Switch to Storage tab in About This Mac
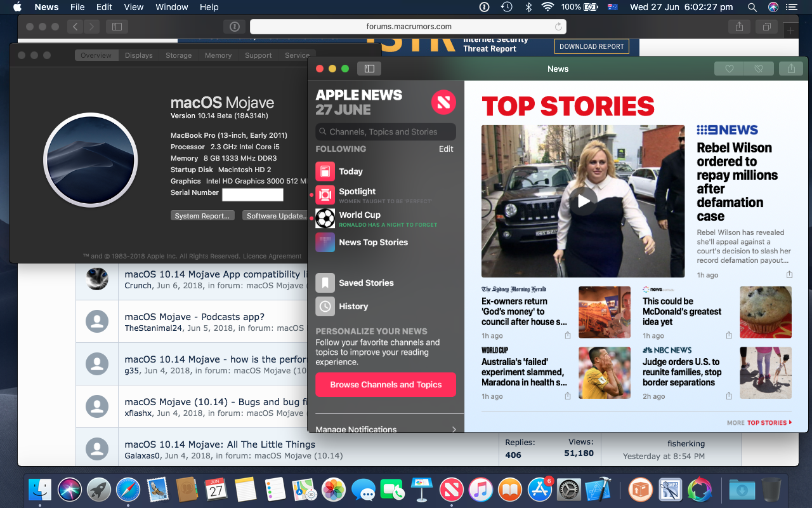 coord(179,55)
